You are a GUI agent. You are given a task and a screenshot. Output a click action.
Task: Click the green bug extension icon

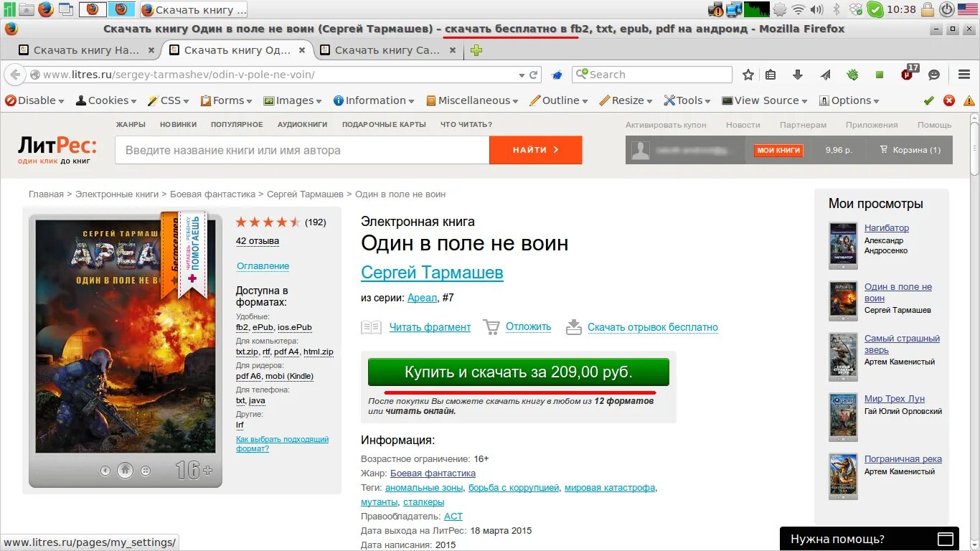click(852, 75)
